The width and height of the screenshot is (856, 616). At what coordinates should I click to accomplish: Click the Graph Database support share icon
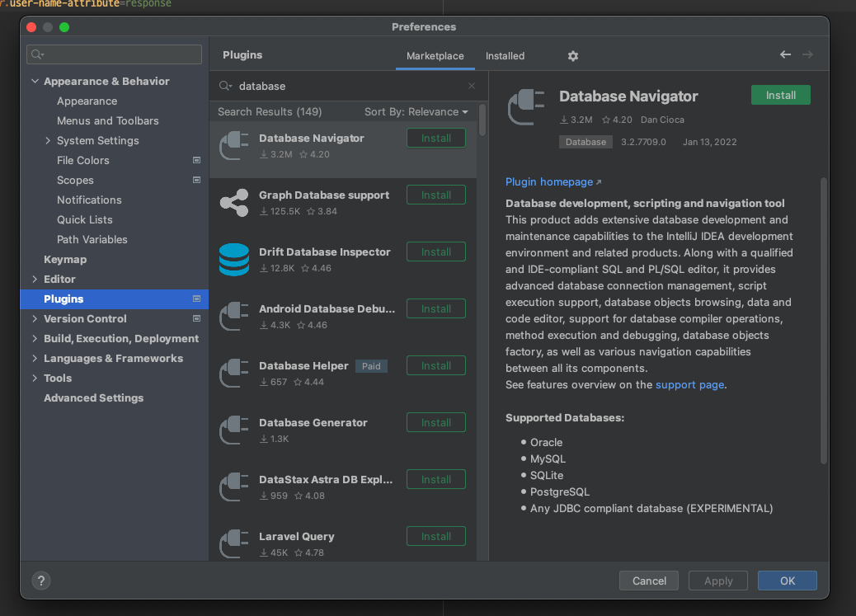233,203
